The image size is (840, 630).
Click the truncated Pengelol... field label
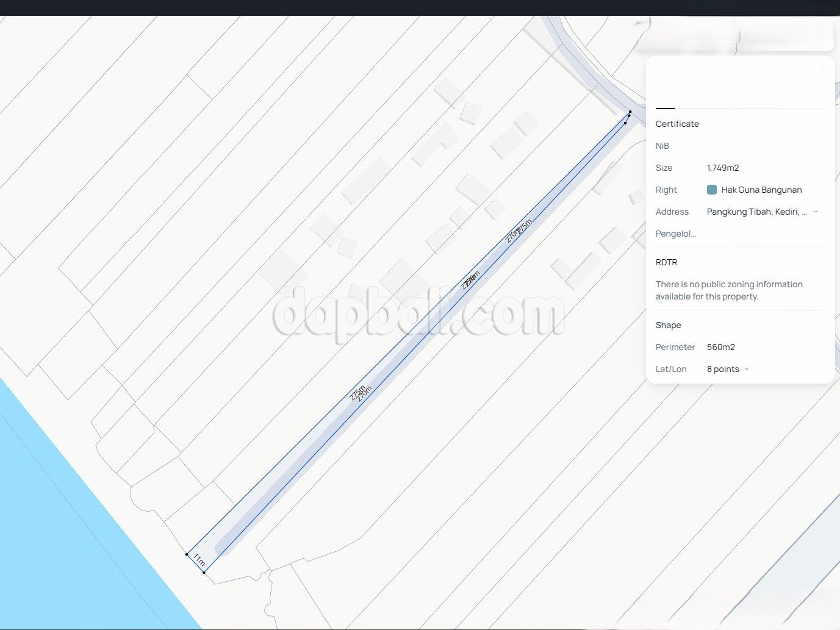tap(675, 234)
